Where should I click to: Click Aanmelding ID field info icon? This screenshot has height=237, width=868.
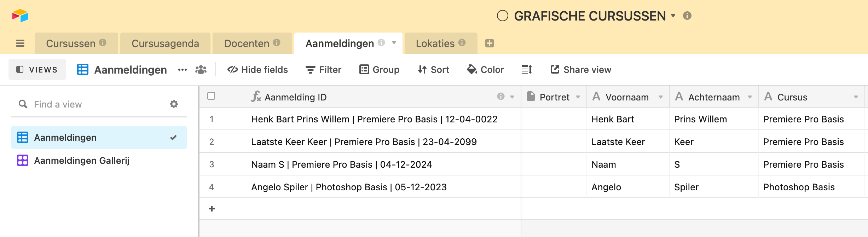[x=501, y=96]
